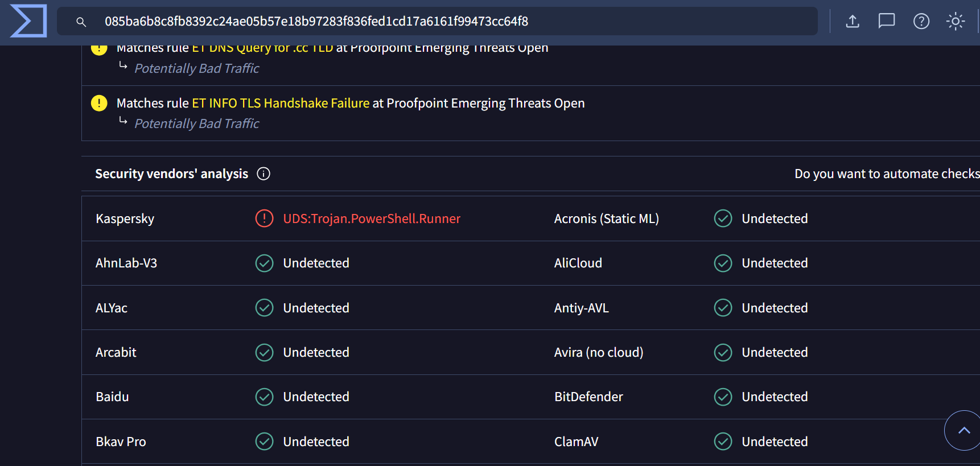Click 'Do you want to automate checks' link
The height and width of the screenshot is (466, 980).
(887, 174)
